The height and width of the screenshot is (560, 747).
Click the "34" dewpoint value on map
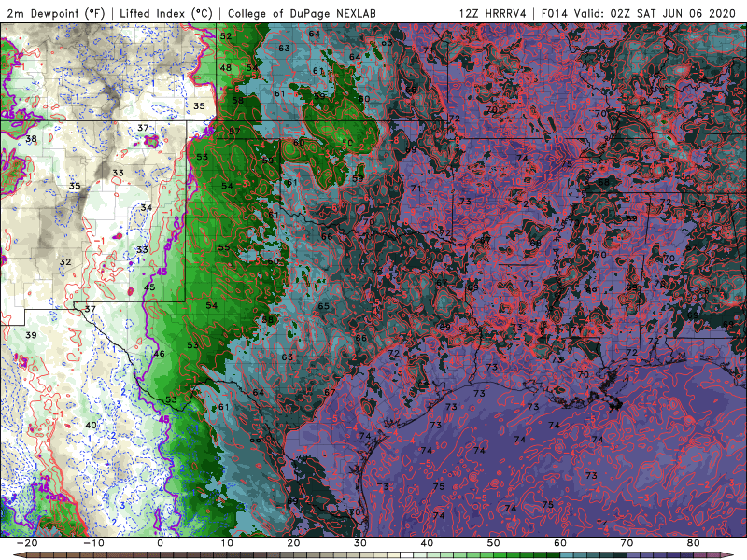(x=147, y=207)
